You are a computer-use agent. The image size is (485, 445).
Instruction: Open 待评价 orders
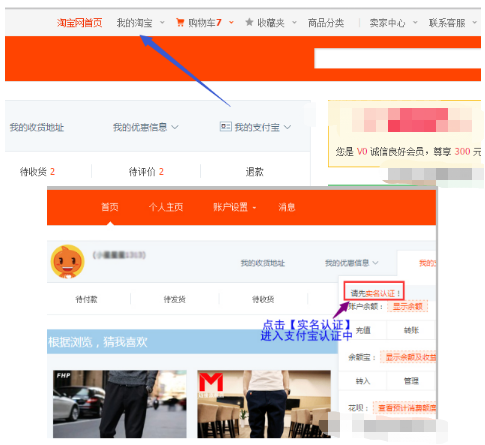(x=146, y=172)
